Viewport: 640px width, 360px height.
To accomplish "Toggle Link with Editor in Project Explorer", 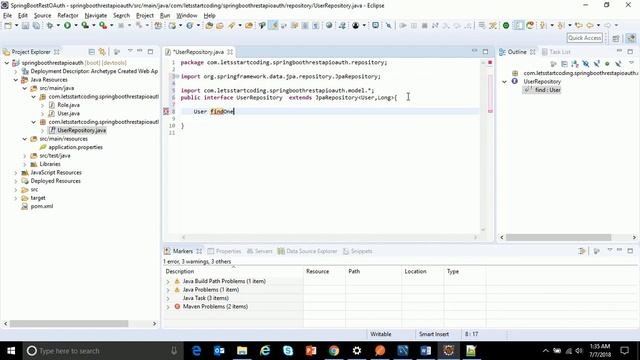I will (x=102, y=52).
